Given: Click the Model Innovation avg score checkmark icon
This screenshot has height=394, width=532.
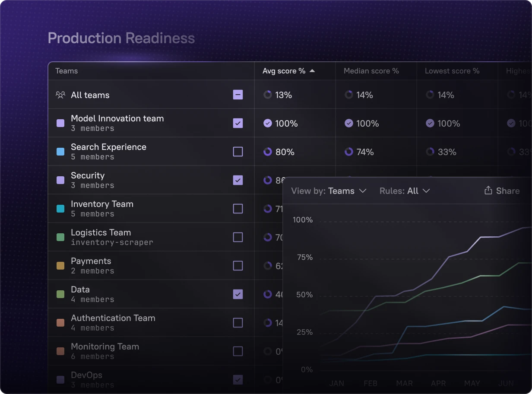Looking at the screenshot, I should [x=268, y=124].
